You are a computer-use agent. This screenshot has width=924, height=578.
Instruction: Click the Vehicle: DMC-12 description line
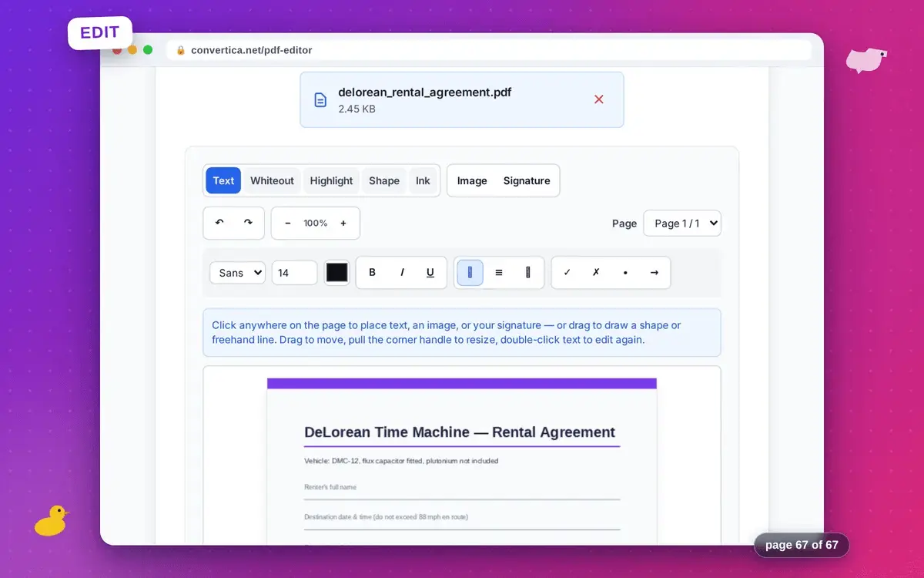pos(401,461)
